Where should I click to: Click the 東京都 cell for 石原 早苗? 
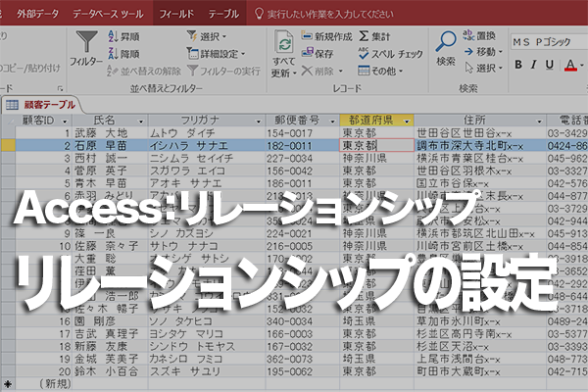click(376, 146)
